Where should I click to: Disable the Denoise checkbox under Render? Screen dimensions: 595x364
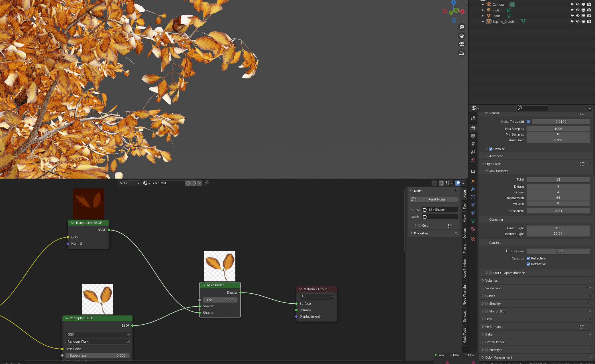pyautogui.click(x=490, y=149)
